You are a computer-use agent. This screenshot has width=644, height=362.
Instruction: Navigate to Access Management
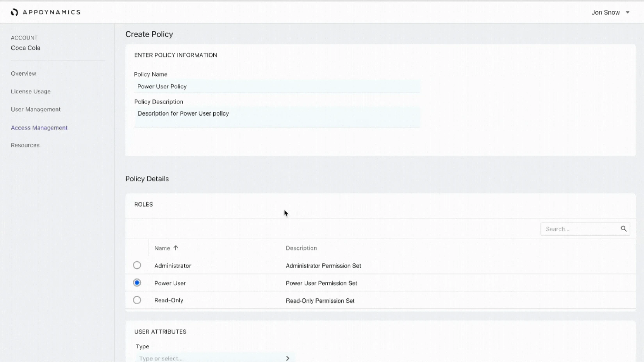click(x=39, y=128)
